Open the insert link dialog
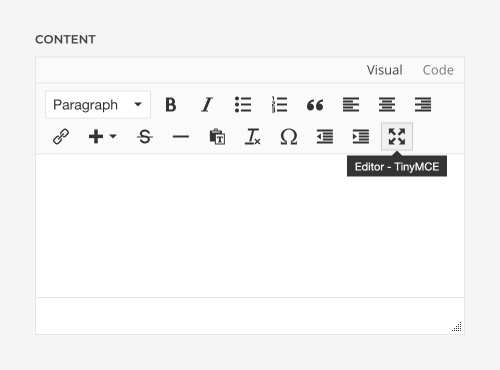Viewport: 500px width, 370px height. (x=61, y=137)
